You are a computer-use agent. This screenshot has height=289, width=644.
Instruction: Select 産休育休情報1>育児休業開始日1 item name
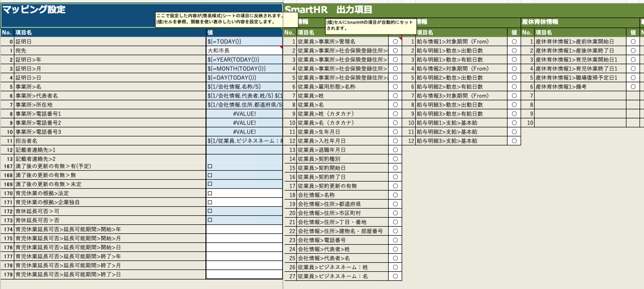[x=580, y=59]
